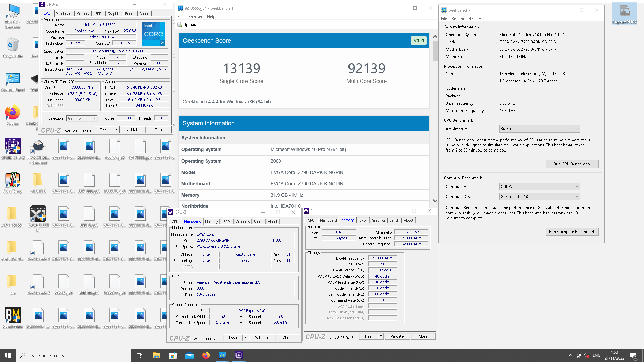Expand the Architecture 64-bit dropdown
This screenshot has width=644, height=362.
(539, 129)
